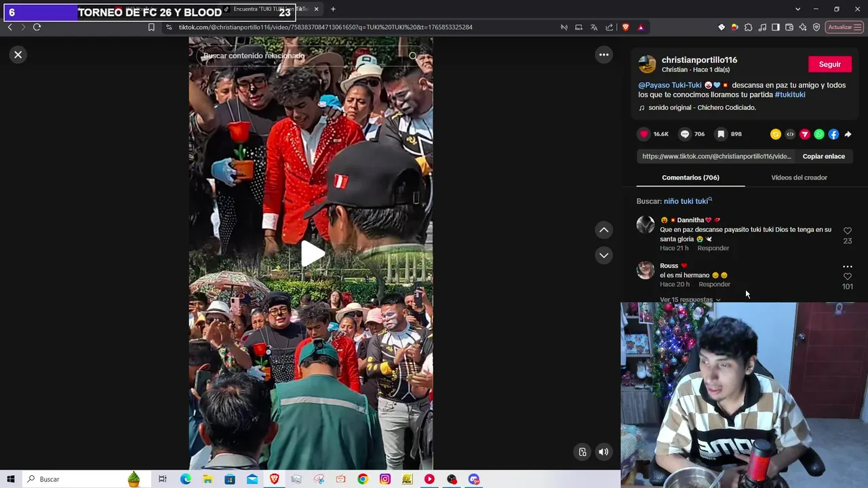Share the video to Facebook
The width and height of the screenshot is (868, 488).
coord(833,134)
